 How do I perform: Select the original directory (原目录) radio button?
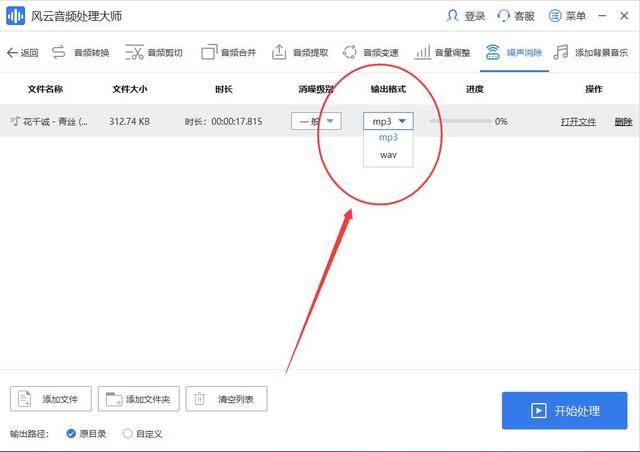(x=71, y=433)
